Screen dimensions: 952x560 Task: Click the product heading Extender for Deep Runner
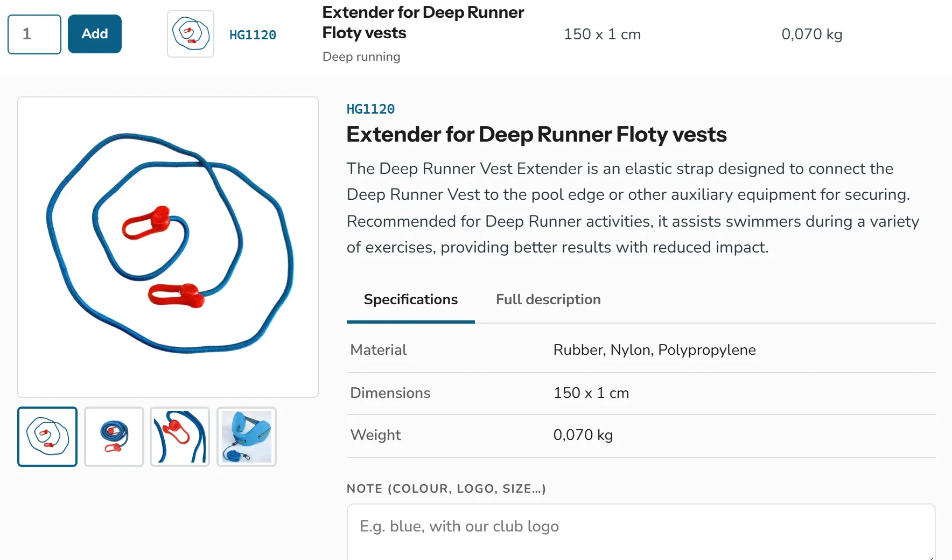point(536,135)
